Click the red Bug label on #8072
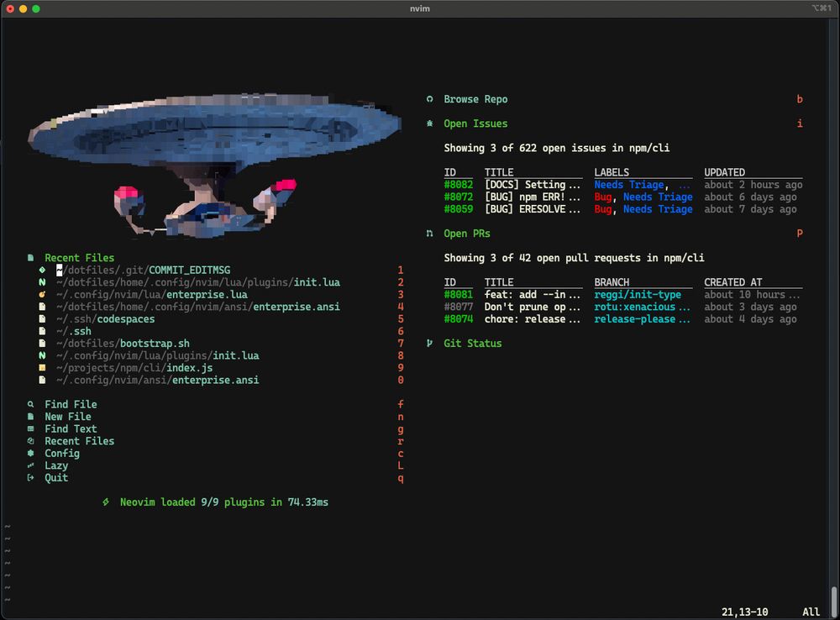Image resolution: width=840 pixels, height=620 pixels. click(602, 197)
